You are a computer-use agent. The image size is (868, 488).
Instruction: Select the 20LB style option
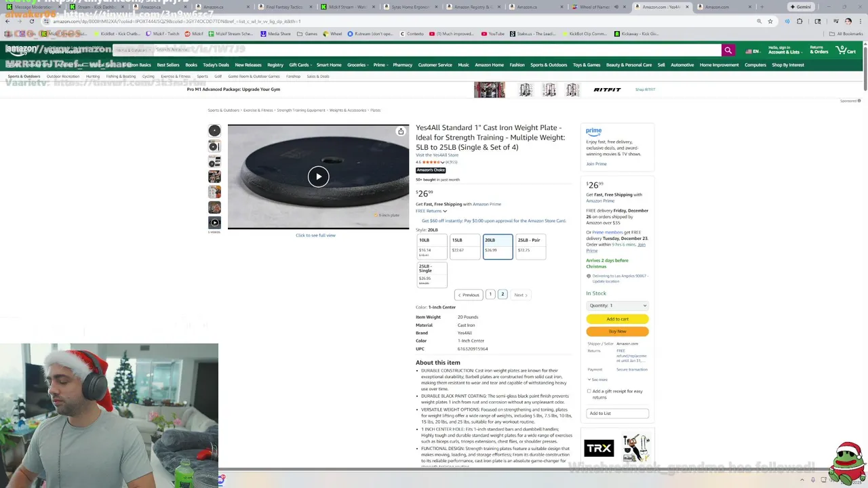(498, 247)
